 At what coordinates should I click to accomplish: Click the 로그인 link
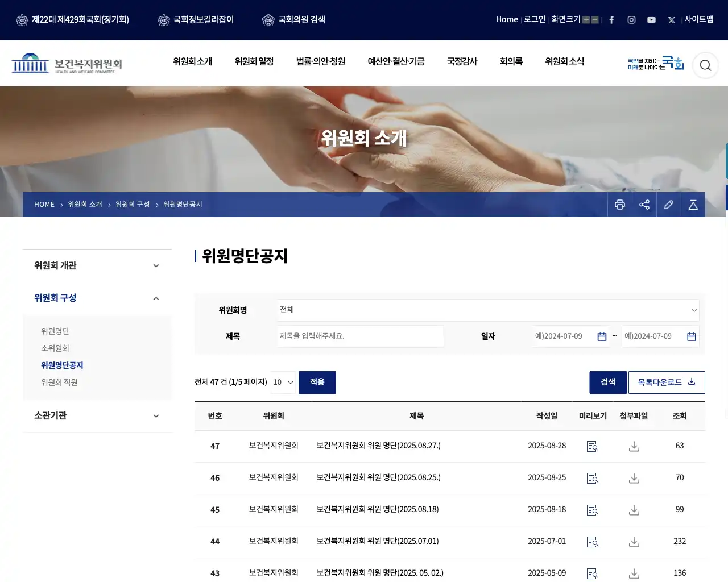click(x=535, y=19)
